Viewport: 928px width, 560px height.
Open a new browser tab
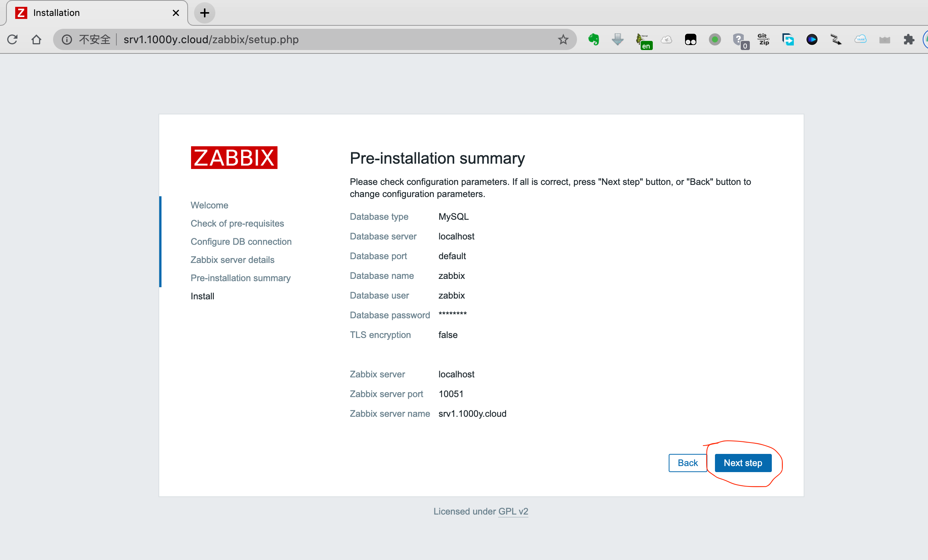(x=205, y=13)
